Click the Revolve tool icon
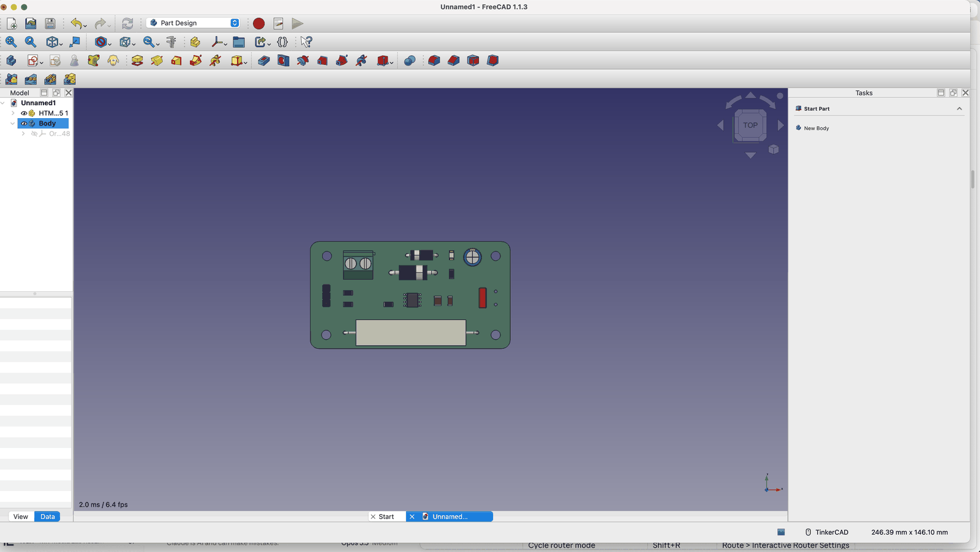Image resolution: width=980 pixels, height=552 pixels. 157,61
